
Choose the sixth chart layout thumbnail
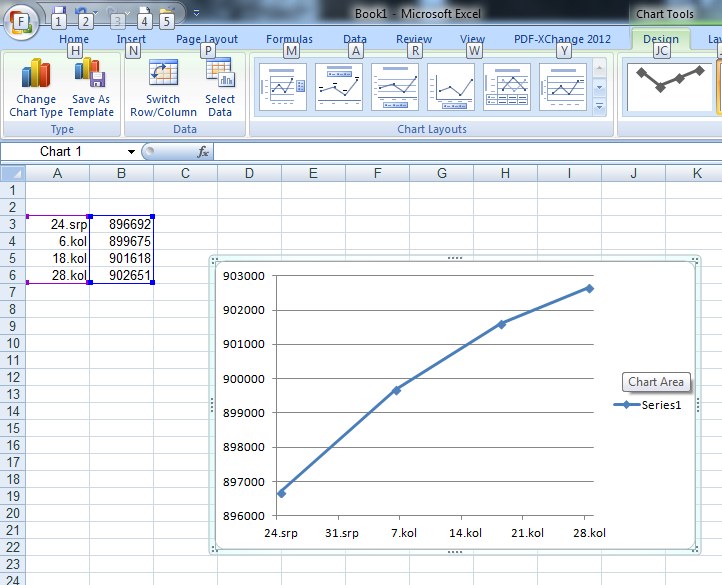[563, 87]
